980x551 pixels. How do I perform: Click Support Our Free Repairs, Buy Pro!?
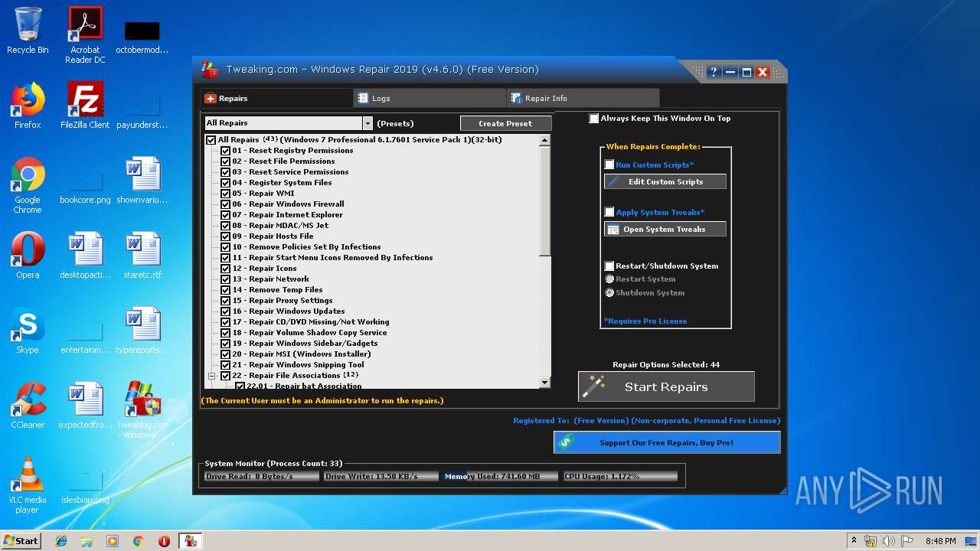[x=667, y=442]
